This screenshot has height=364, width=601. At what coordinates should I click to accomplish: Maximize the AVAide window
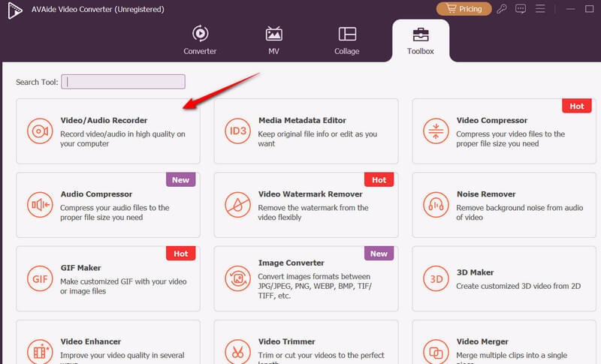click(589, 8)
